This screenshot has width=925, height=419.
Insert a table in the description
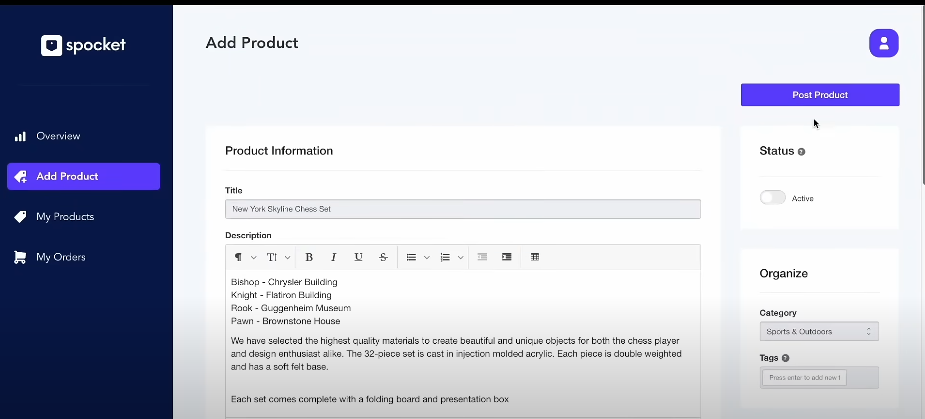coord(535,257)
